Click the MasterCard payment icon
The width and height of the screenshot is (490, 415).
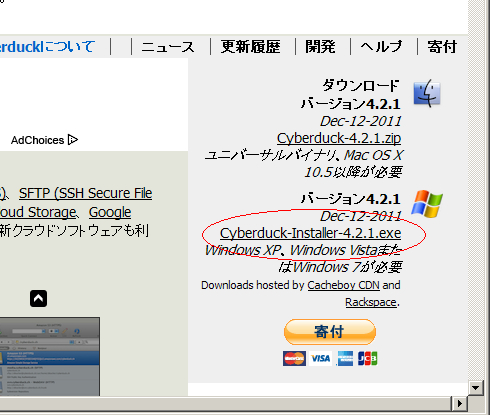coord(294,359)
